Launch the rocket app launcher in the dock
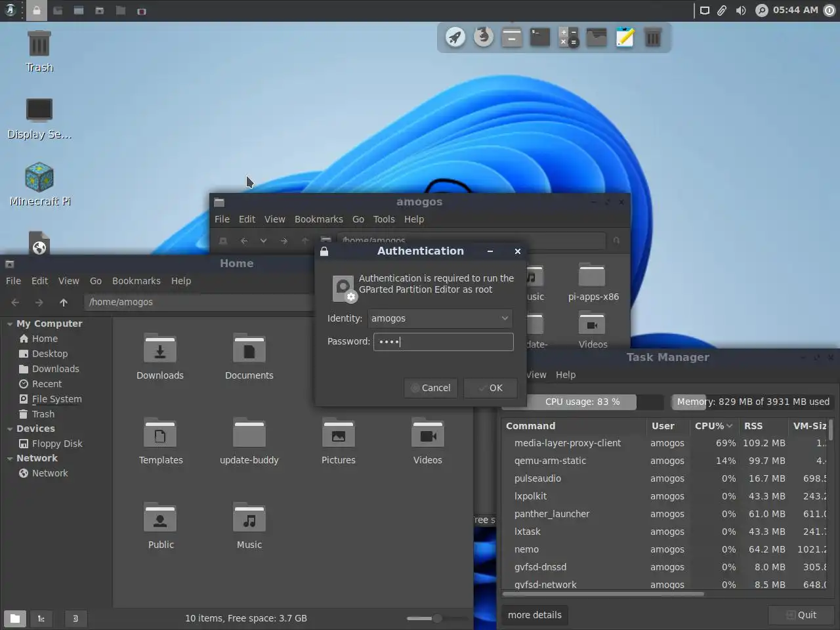The image size is (840, 630). [455, 37]
